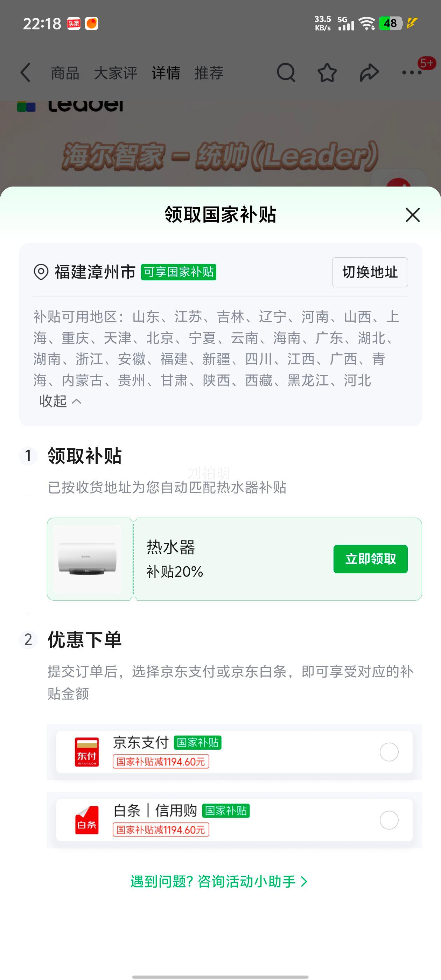Screen dimensions: 441x980
Task: Switch to the 推荐 tab
Action: pyautogui.click(x=209, y=73)
